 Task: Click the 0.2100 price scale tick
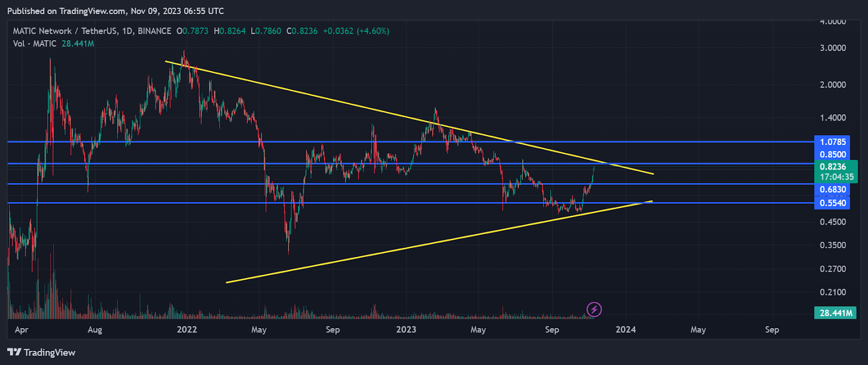pyautogui.click(x=833, y=292)
